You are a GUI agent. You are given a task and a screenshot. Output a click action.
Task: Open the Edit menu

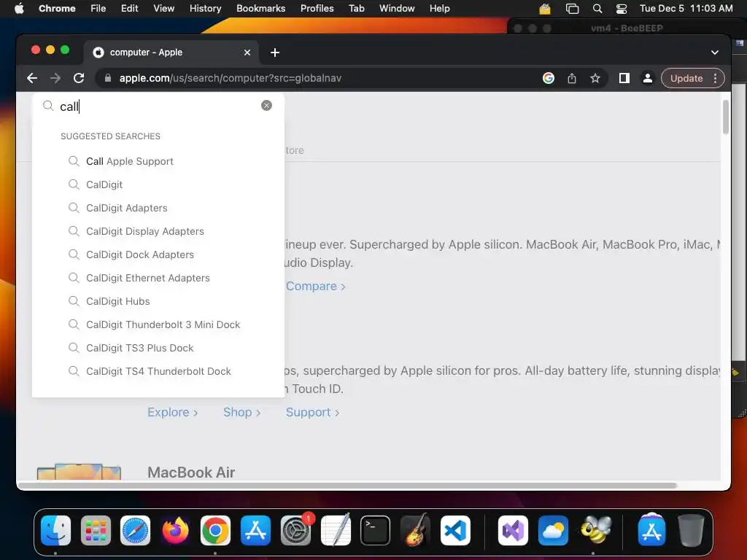(x=129, y=8)
